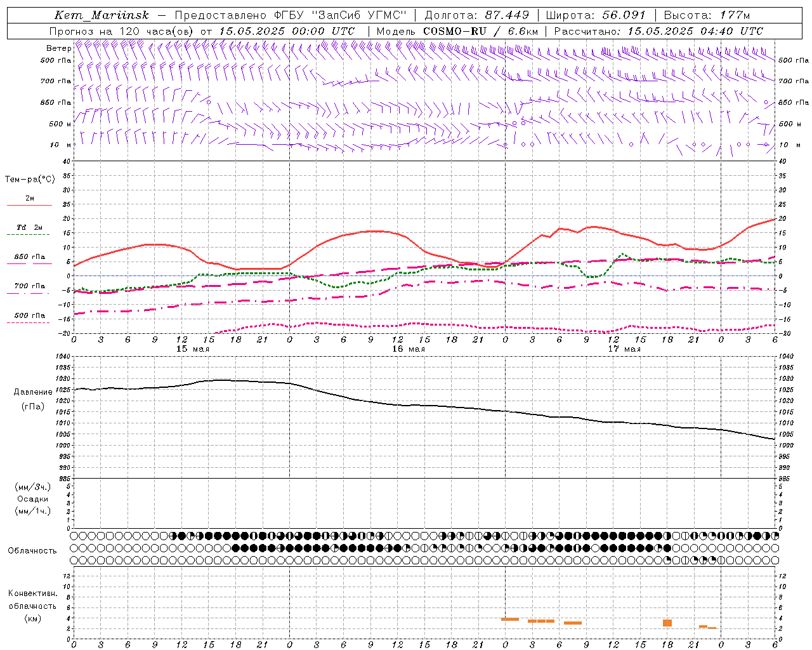Click the 'Облачность' cloudiness label
The height and width of the screenshot is (650, 812).
pos(32,551)
